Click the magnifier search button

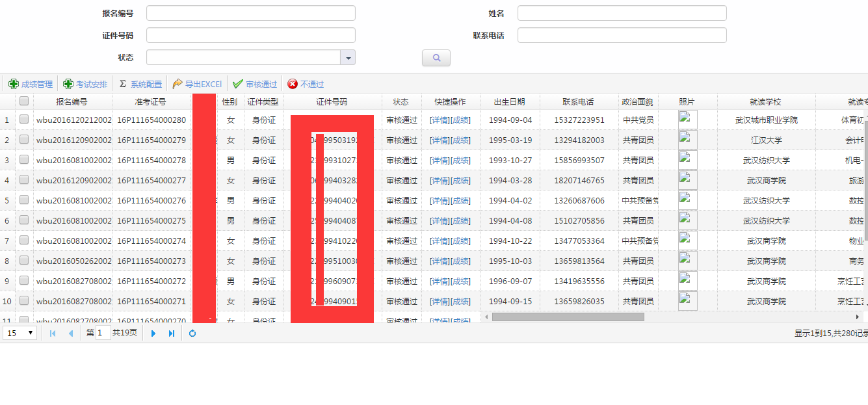pyautogui.click(x=436, y=59)
